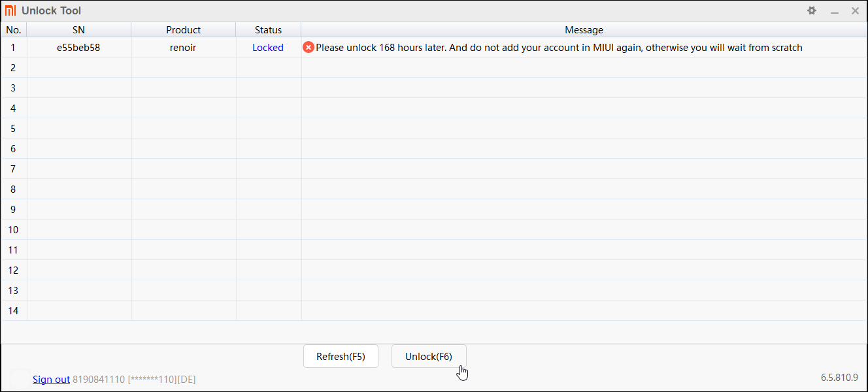Click the version number 6.5.810.9
The height and width of the screenshot is (392, 868).
(839, 378)
